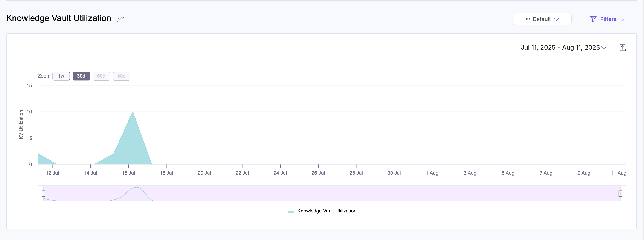Copy link icon beside Knowledge Vault Utilization title
The image size is (644, 240).
[120, 19]
